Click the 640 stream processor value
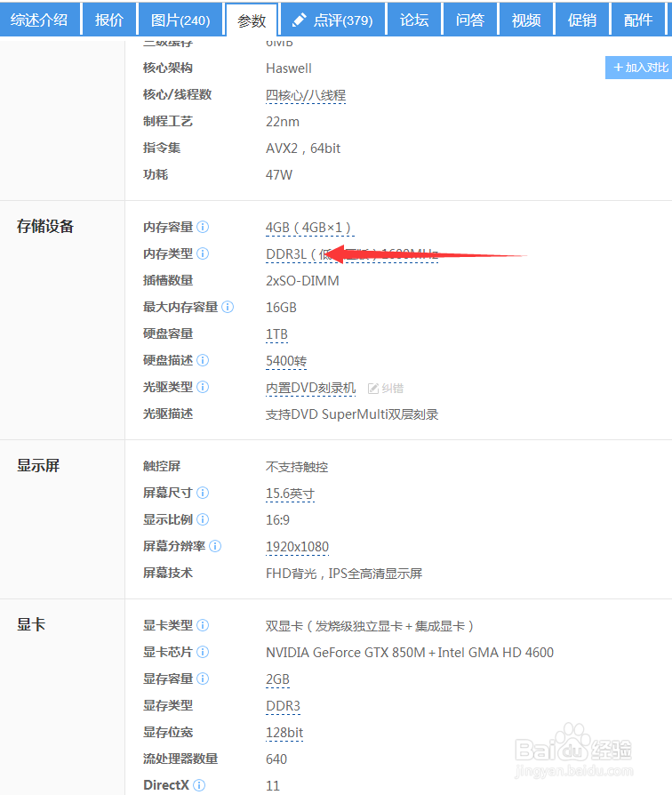 click(x=276, y=759)
